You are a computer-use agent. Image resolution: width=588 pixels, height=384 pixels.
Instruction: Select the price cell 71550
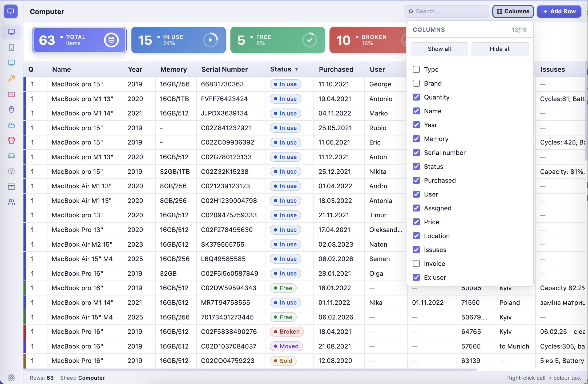(476, 303)
